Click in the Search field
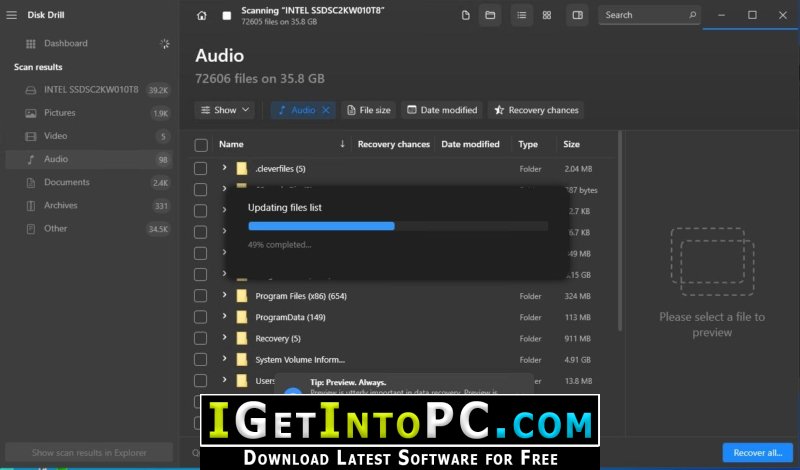 point(649,15)
